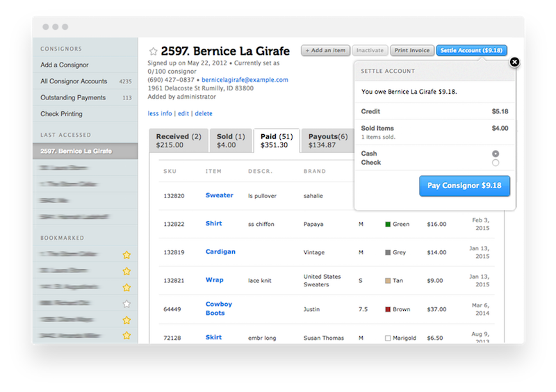Open the Sweater item link
556x392 pixels.
(220, 195)
